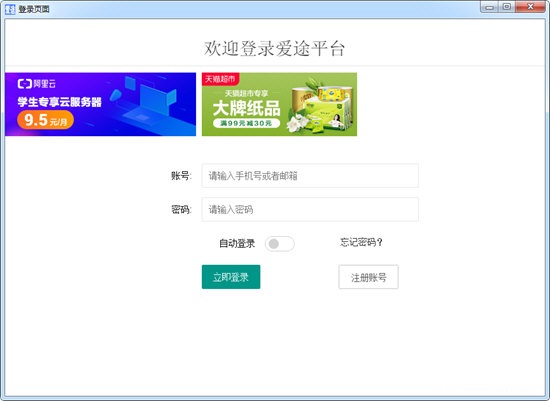This screenshot has width=550, height=401.
Task: Click the 大牌纸品 banner headline
Action: 246,108
